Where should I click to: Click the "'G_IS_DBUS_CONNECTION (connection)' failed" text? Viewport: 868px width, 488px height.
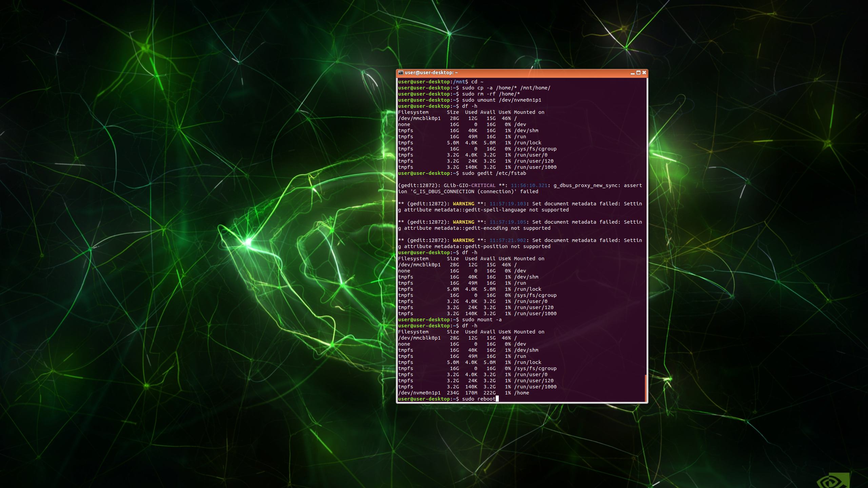click(474, 191)
